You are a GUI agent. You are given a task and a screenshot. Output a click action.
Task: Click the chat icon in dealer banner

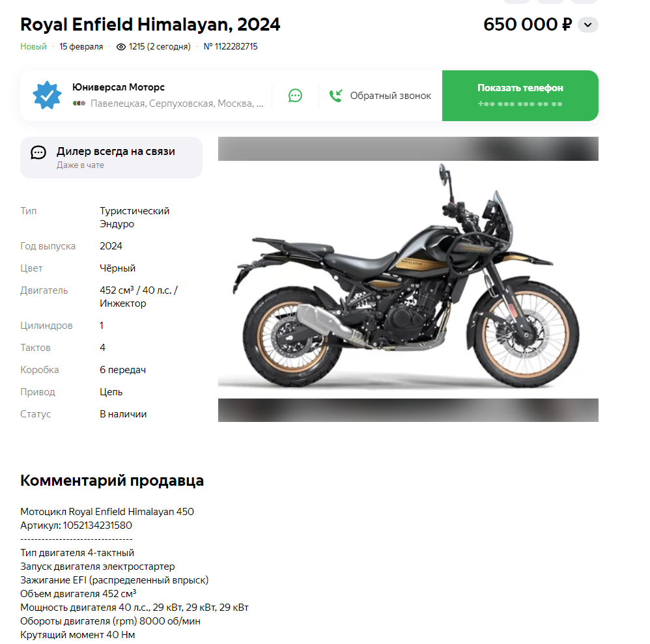click(x=38, y=152)
